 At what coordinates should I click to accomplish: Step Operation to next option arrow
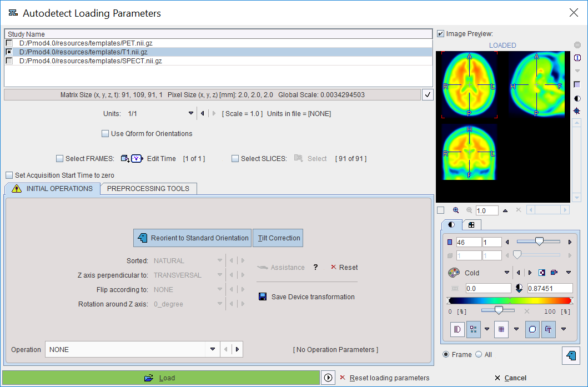tap(238, 349)
